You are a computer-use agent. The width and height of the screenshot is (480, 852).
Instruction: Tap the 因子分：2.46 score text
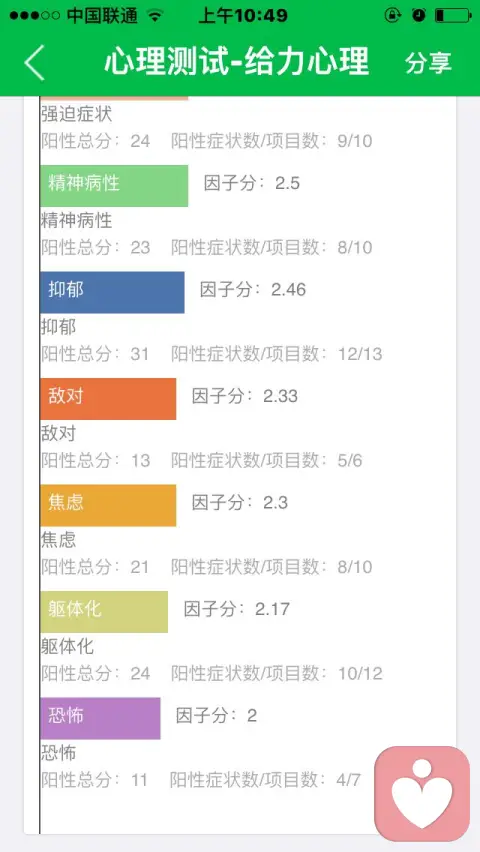(253, 290)
